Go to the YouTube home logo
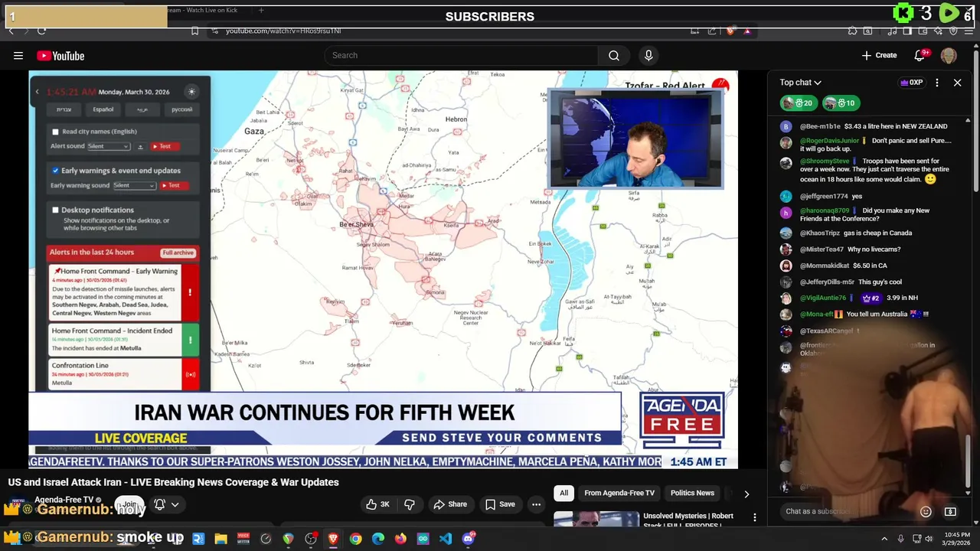 click(x=60, y=56)
